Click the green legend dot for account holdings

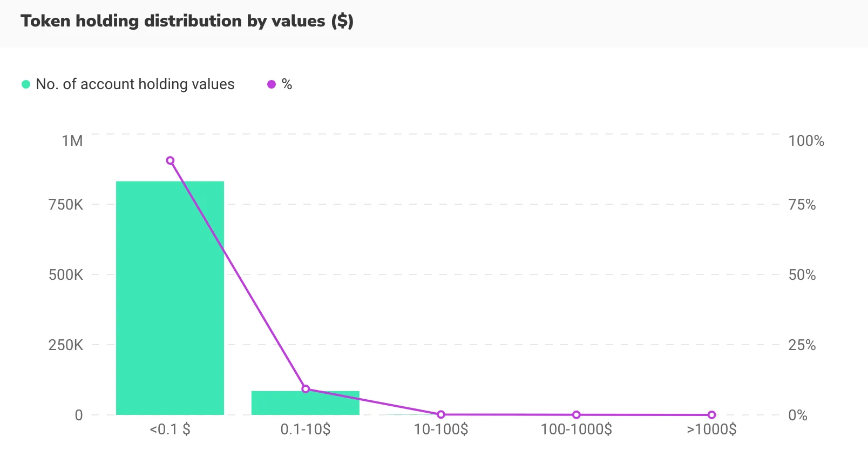point(26,84)
